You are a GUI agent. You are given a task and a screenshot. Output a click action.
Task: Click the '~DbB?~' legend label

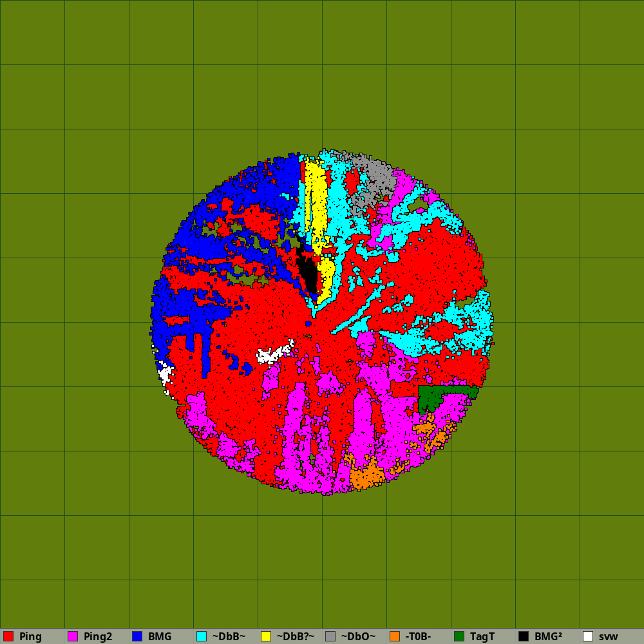[x=296, y=637]
